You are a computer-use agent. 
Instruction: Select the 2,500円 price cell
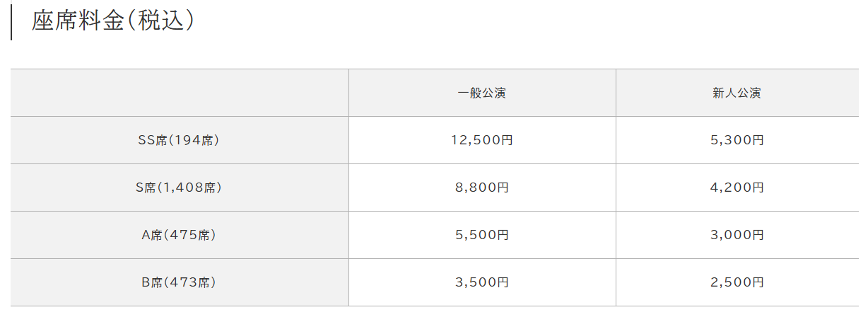point(737,282)
